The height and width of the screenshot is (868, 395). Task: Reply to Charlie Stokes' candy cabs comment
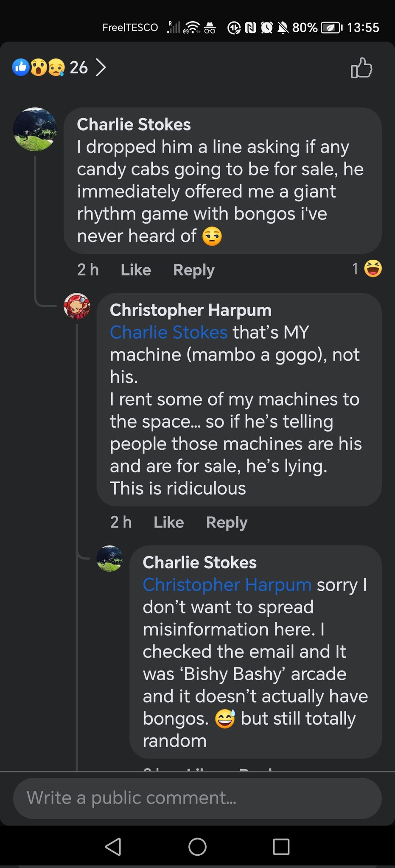193,270
